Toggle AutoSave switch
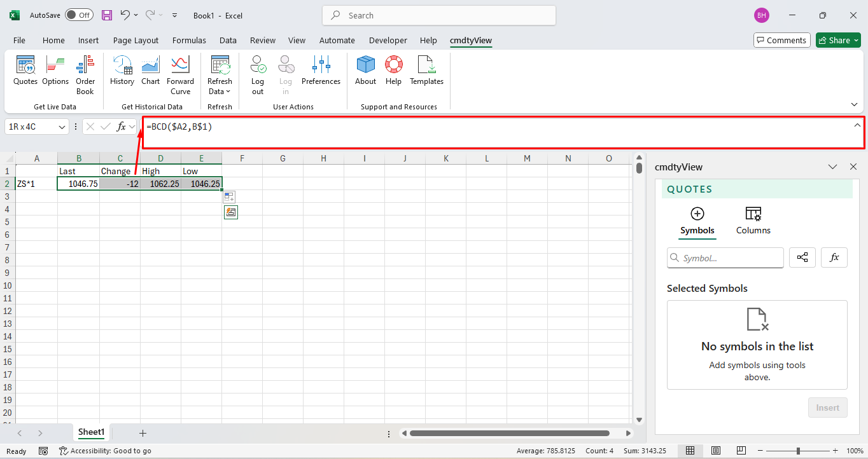 pos(79,15)
